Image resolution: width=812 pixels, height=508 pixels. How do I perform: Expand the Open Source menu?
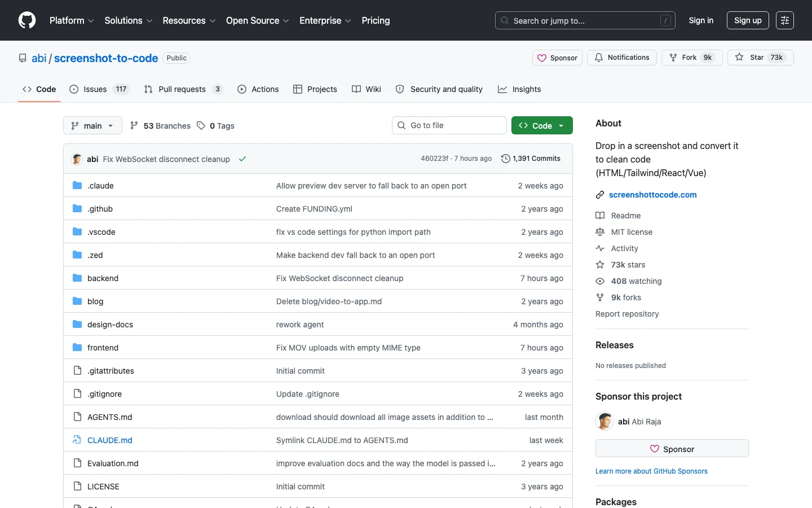click(x=258, y=20)
